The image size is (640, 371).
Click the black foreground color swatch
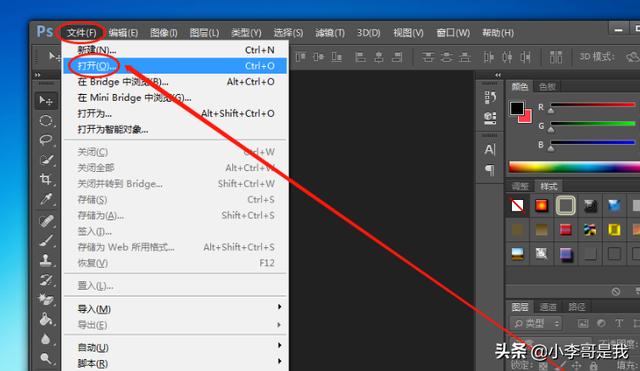tap(517, 108)
